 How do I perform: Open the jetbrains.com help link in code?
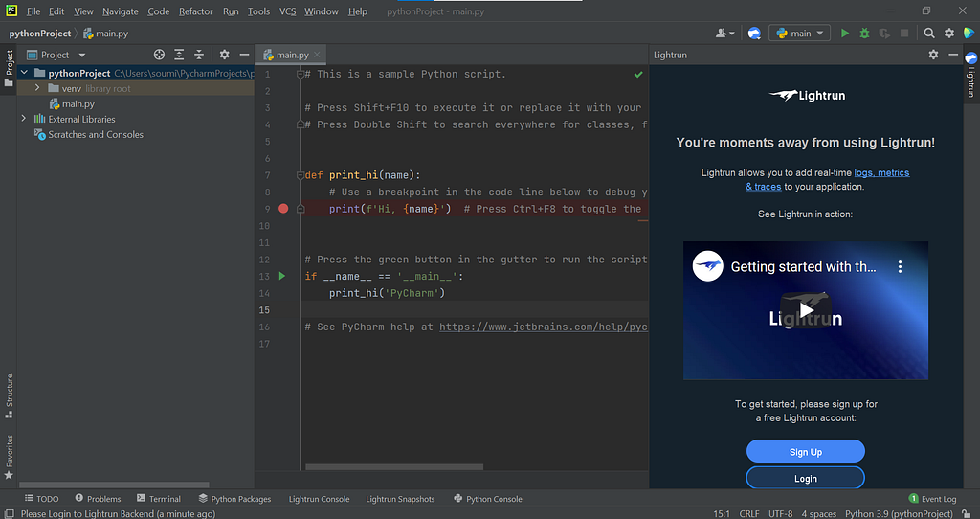tap(544, 327)
